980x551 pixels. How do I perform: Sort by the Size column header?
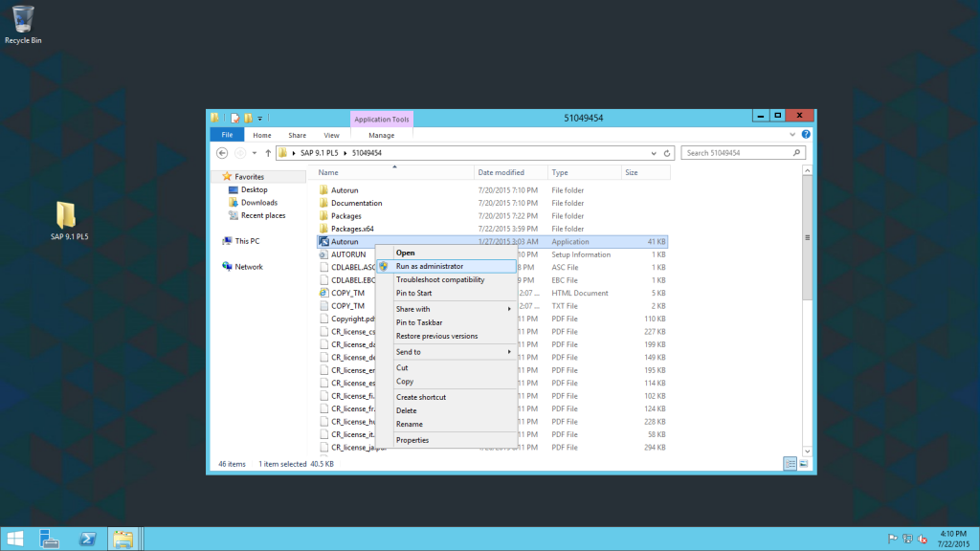coord(646,172)
